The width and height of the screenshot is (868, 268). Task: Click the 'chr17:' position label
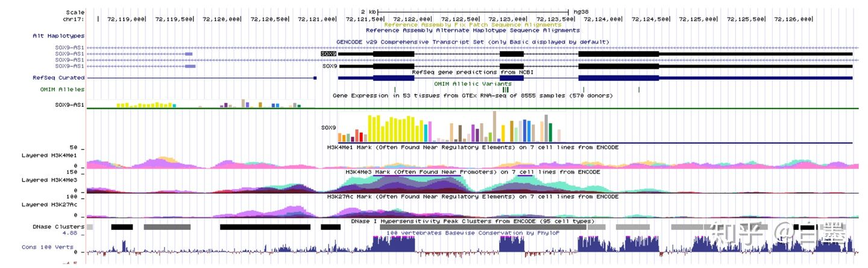point(74,19)
